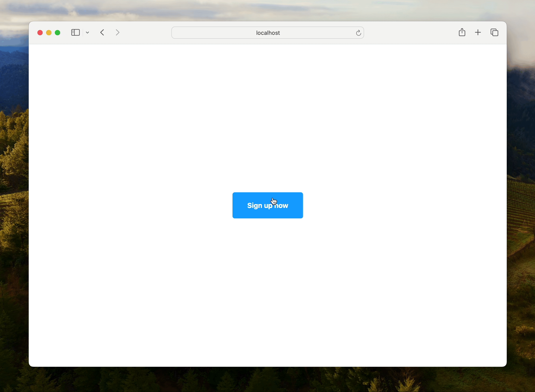
Task: Go back with the back arrow
Action: click(102, 32)
